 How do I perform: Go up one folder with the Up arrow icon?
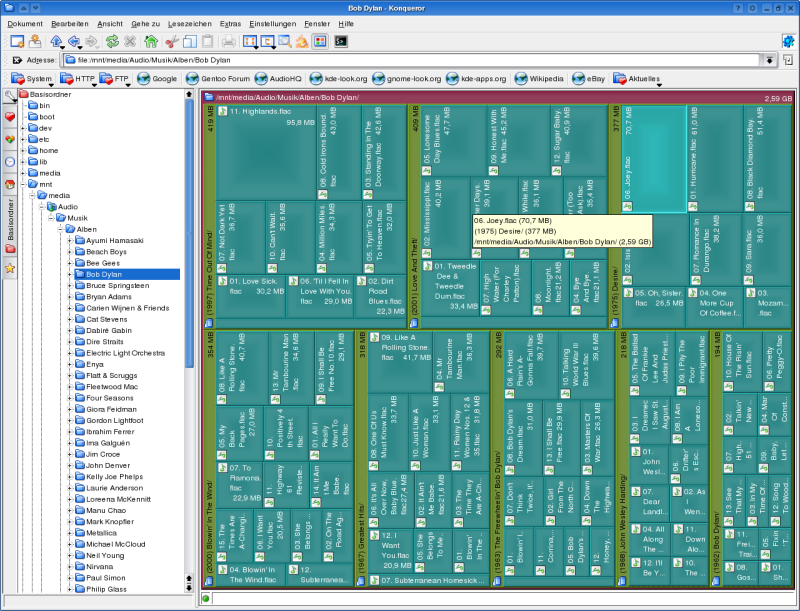56,41
